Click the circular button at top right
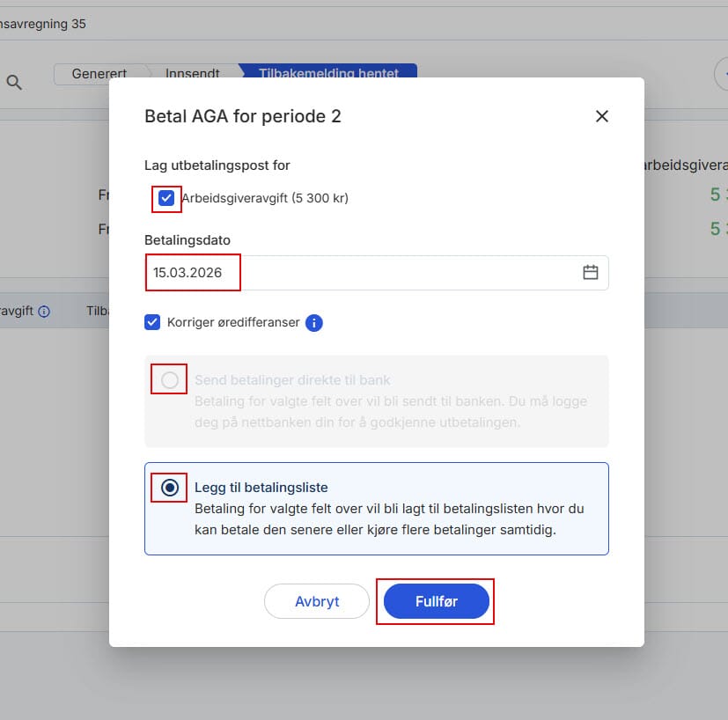This screenshot has height=720, width=728. (722, 75)
